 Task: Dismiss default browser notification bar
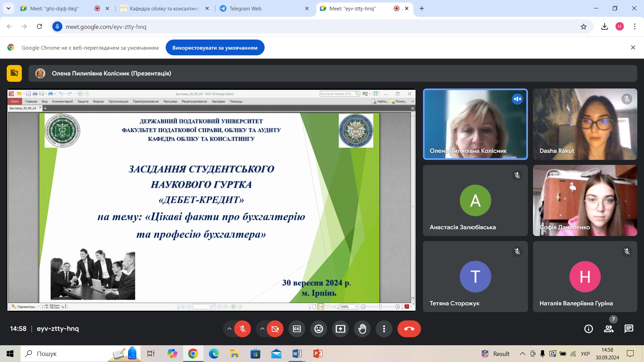pos(633,48)
